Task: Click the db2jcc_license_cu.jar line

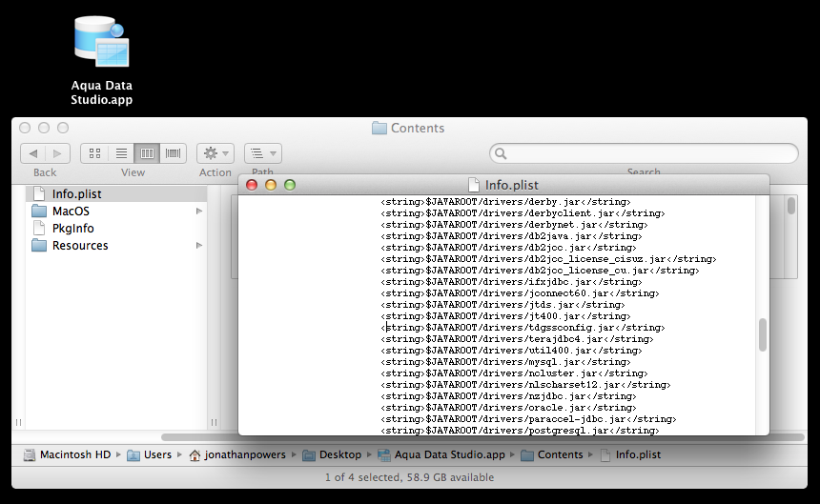Action: pos(541,271)
